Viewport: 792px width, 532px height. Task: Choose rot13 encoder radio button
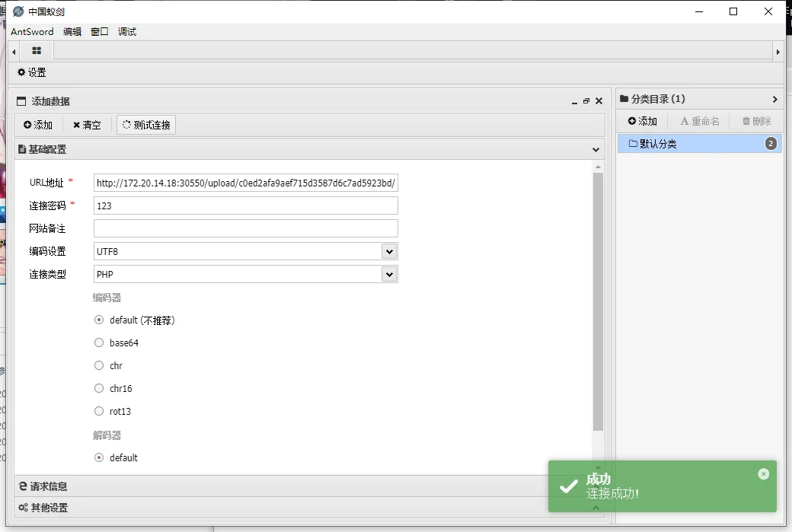pos(99,412)
